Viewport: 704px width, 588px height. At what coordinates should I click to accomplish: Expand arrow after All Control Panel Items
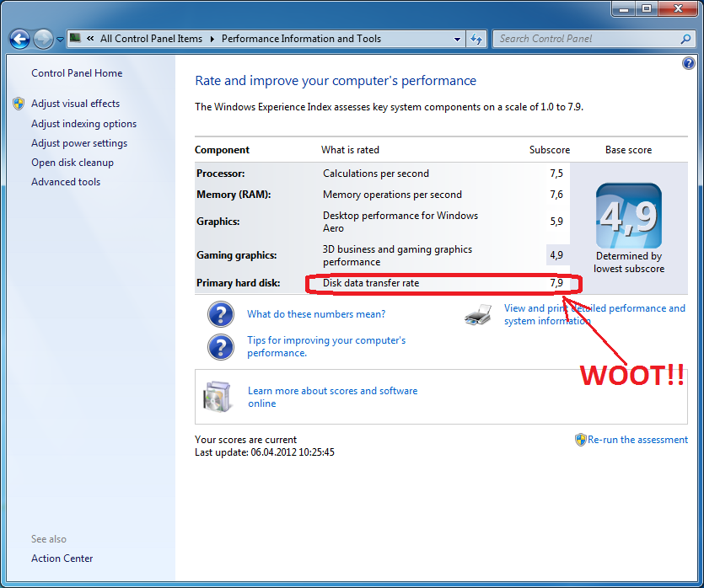pos(212,39)
